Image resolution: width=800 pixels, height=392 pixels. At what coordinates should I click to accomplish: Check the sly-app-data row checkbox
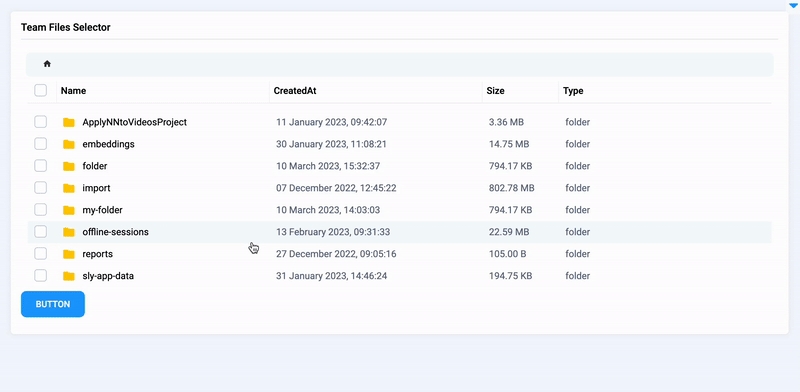(40, 276)
